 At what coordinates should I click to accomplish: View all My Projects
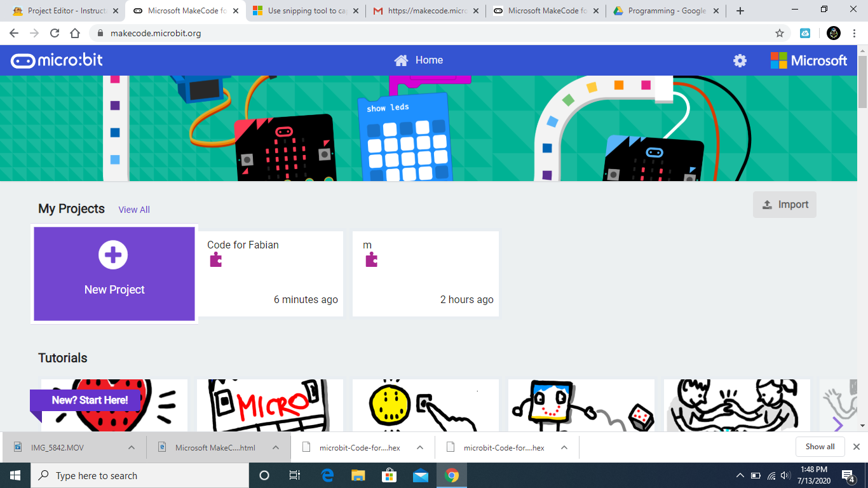(x=134, y=210)
